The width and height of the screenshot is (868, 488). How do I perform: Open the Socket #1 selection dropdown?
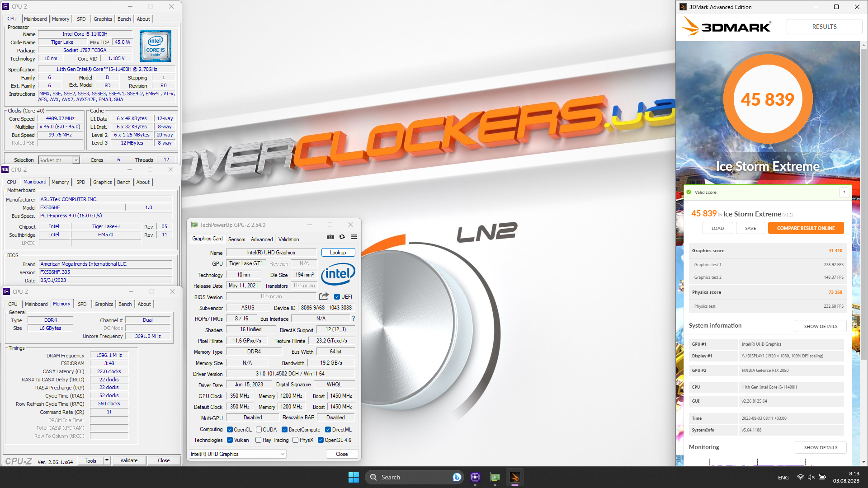(x=59, y=160)
